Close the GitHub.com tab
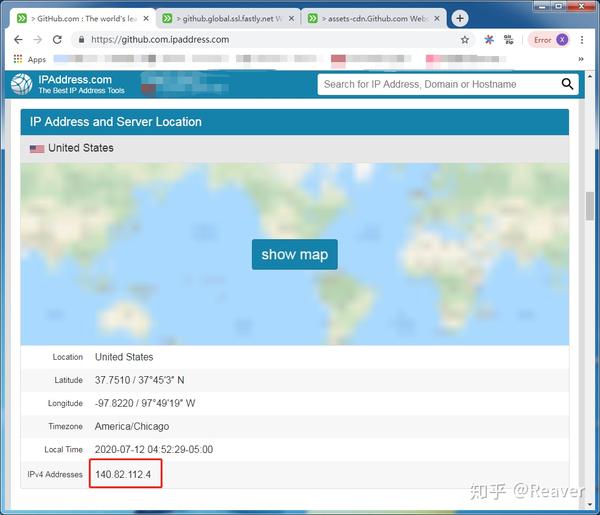Viewport: 600px width, 515px height. click(146, 18)
